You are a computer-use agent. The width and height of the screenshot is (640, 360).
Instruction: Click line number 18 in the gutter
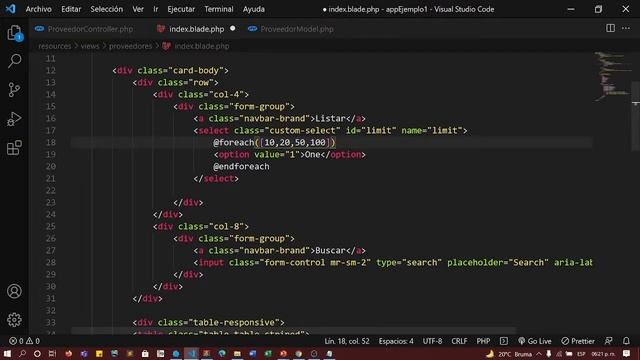[x=50, y=142]
